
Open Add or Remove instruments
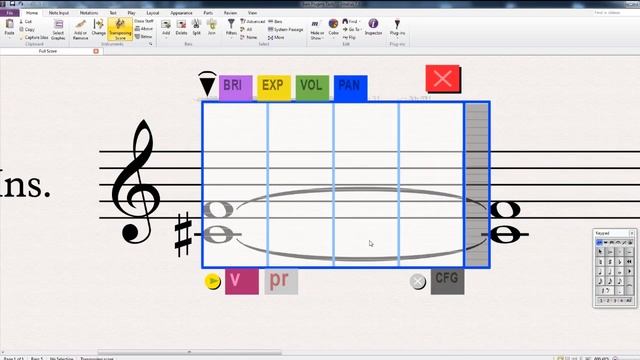80,29
